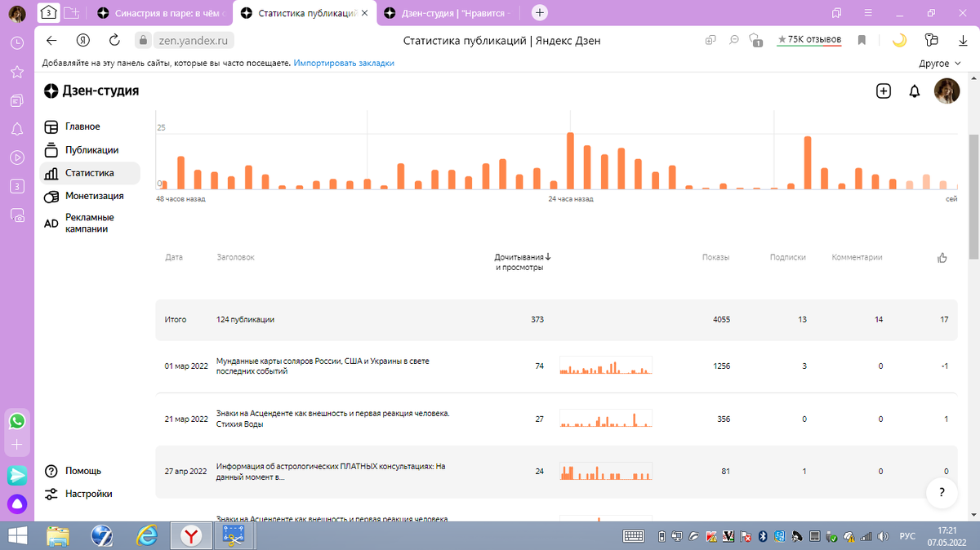Click the new tab group icon in title bar
Viewport: 980px width, 550px height.
[x=72, y=13]
